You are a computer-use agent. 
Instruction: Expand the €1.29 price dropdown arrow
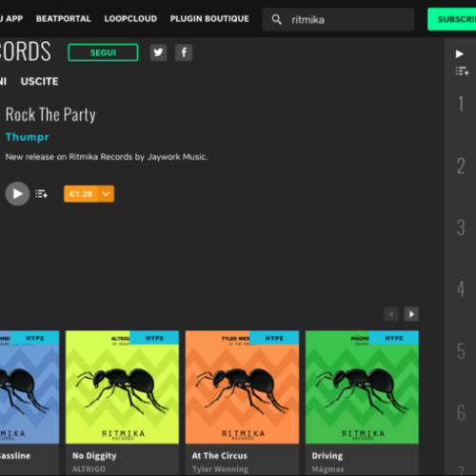point(106,194)
